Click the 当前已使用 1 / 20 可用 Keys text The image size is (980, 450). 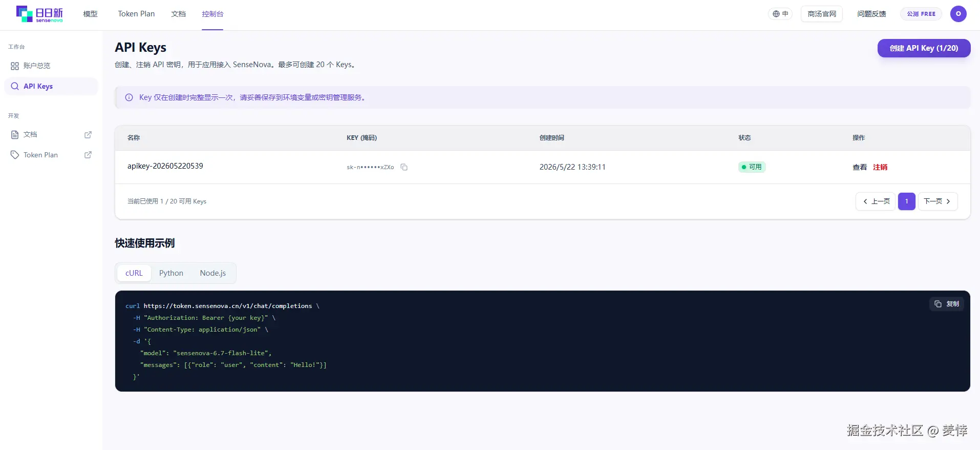point(167,201)
